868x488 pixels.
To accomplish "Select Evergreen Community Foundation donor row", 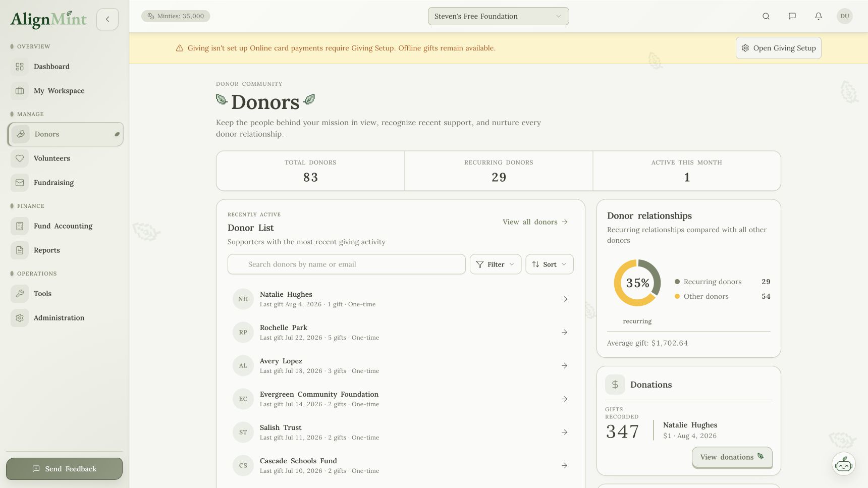I will tap(401, 399).
